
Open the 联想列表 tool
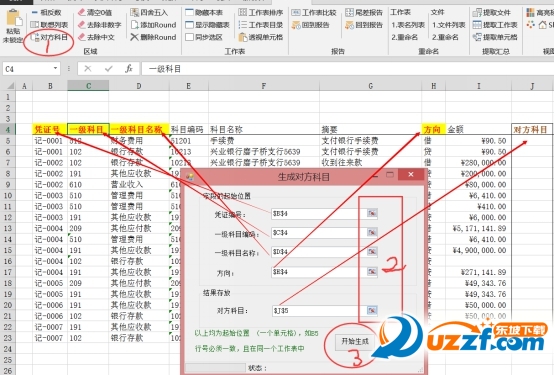tap(49, 25)
